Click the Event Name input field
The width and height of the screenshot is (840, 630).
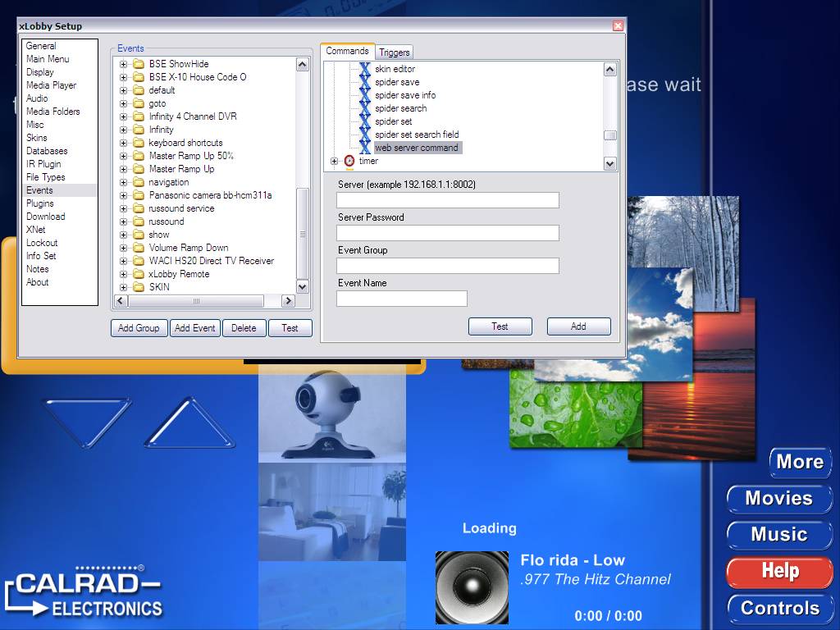[402, 299]
